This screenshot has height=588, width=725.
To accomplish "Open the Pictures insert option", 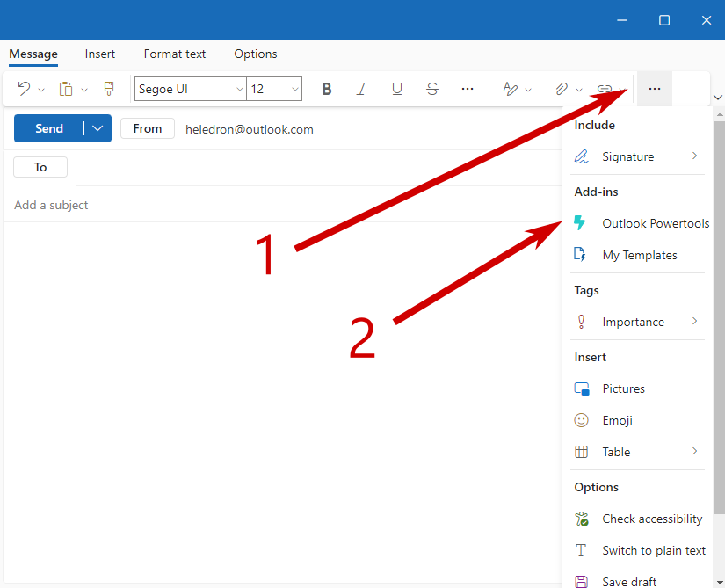I will (623, 388).
